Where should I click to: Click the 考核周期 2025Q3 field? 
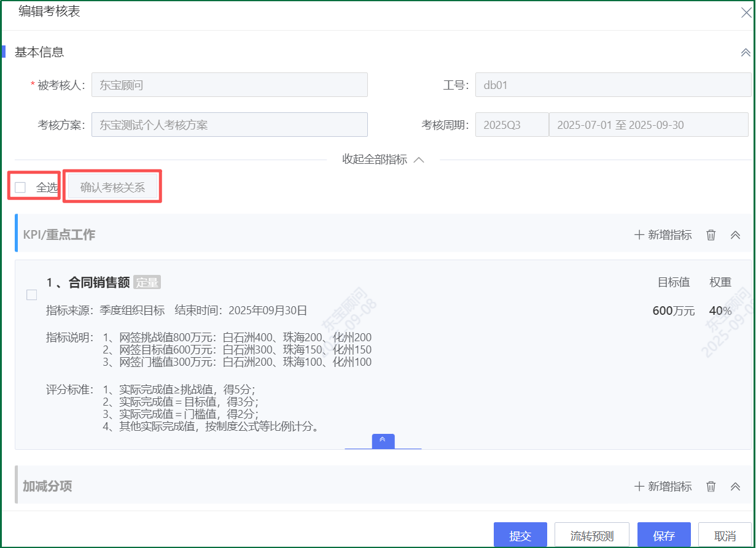click(x=511, y=125)
